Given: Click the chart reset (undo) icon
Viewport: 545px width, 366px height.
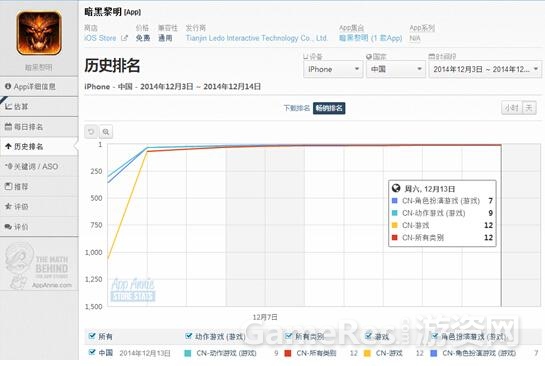Looking at the screenshot, I should (x=91, y=132).
